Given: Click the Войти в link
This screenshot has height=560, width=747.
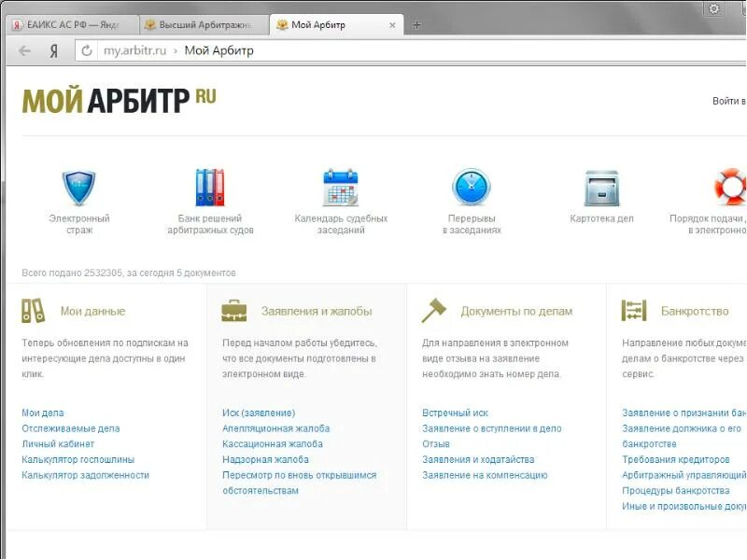Looking at the screenshot, I should click(x=729, y=101).
